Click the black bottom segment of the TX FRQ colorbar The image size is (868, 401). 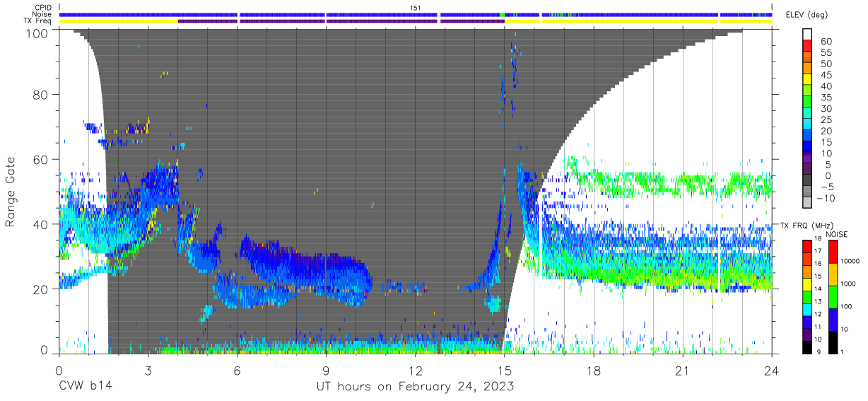pos(809,346)
